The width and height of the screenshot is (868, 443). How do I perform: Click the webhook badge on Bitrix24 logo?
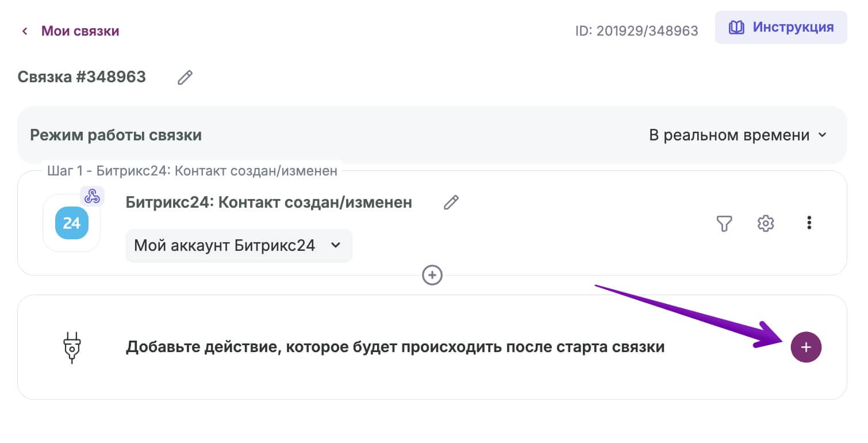point(92,196)
